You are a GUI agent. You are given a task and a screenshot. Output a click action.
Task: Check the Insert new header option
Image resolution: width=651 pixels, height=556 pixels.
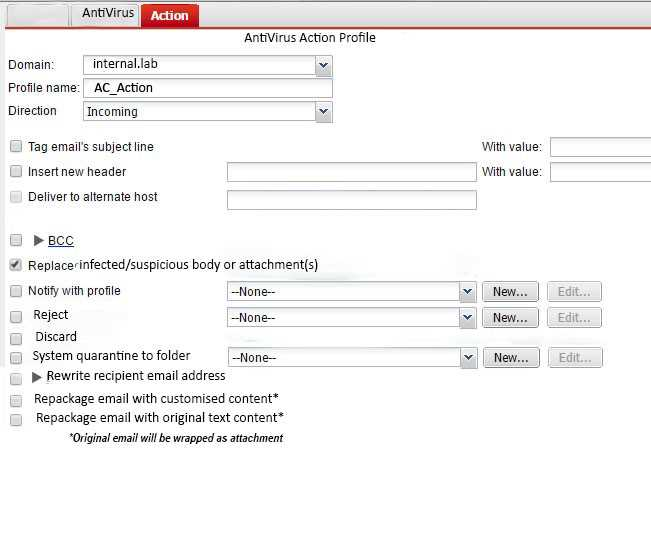(16, 172)
